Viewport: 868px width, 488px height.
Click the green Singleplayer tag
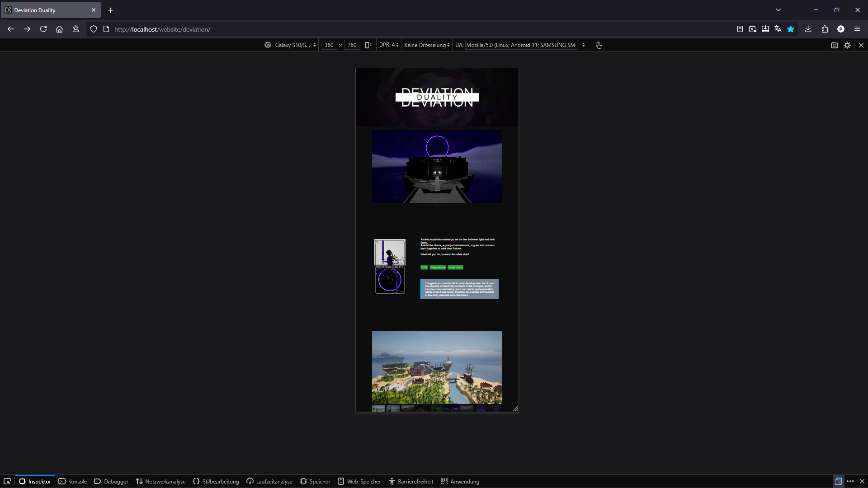coord(438,267)
